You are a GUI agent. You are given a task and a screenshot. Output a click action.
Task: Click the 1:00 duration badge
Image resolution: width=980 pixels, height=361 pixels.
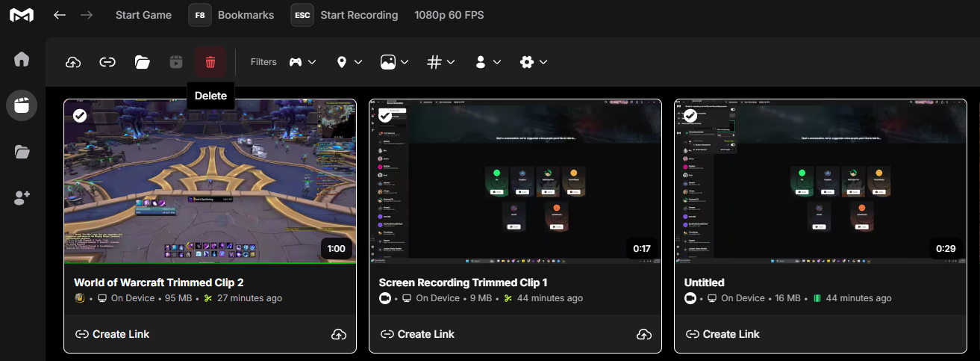336,248
